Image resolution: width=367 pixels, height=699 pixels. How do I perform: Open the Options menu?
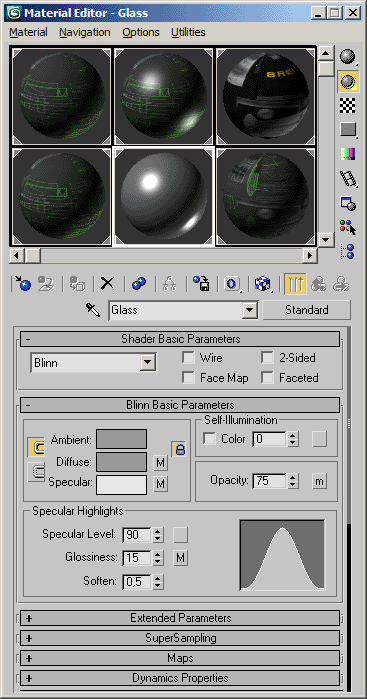point(141,32)
